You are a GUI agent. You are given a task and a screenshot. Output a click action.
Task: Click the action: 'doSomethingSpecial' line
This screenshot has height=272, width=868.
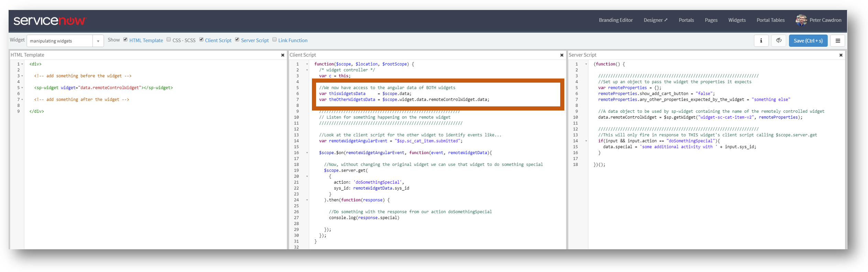pos(369,182)
